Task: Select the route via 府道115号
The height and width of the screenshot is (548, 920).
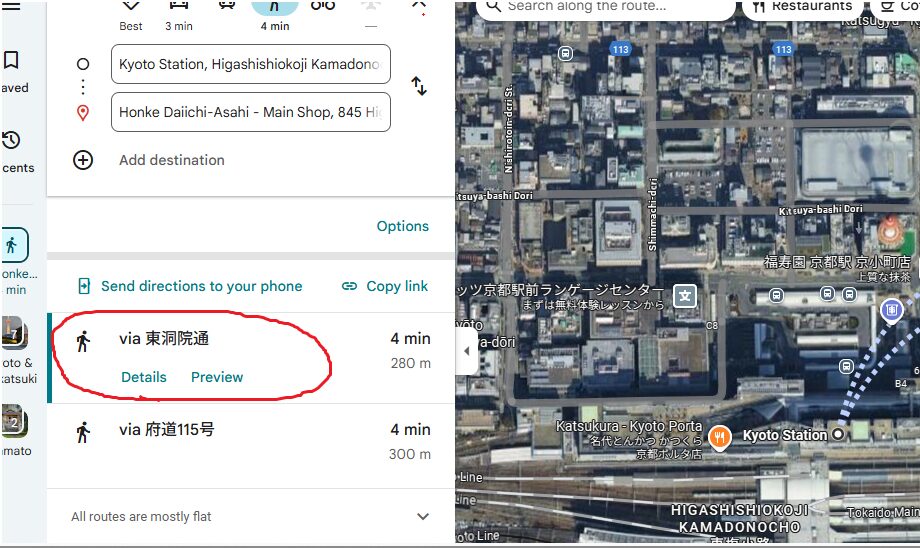Action: coord(251,446)
